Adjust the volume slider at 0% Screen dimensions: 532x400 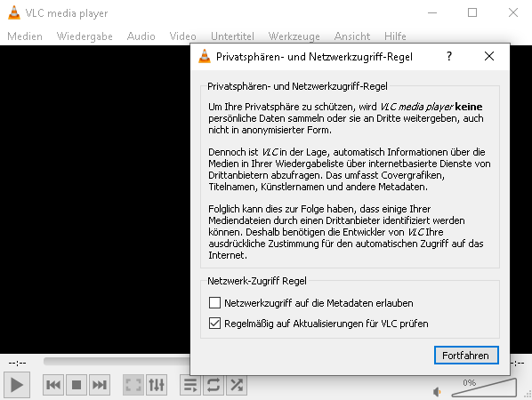(484, 388)
